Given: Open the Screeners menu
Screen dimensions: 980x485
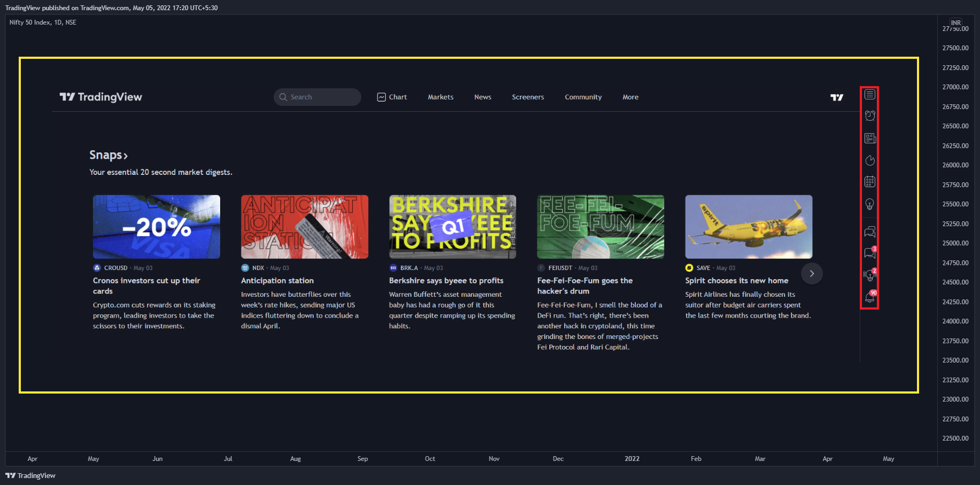Looking at the screenshot, I should (x=528, y=97).
